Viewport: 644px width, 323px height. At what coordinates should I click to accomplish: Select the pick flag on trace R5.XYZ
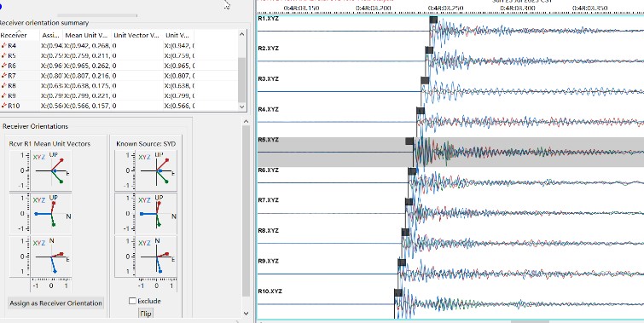(409, 141)
